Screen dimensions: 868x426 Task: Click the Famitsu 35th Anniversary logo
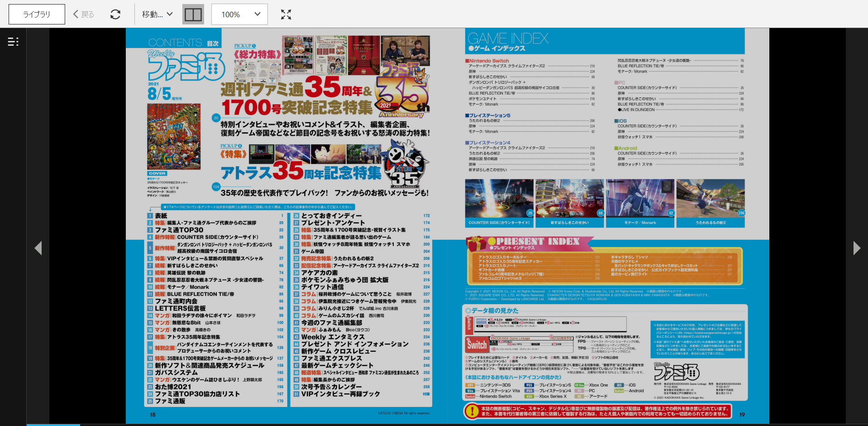click(x=402, y=91)
